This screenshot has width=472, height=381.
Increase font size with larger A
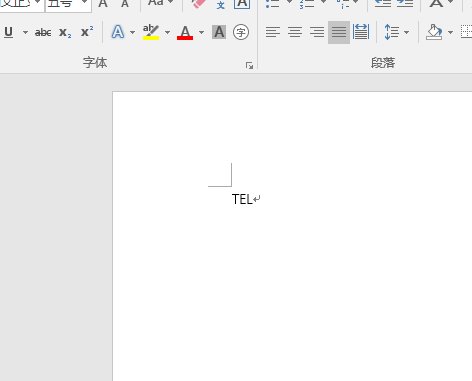point(103,3)
